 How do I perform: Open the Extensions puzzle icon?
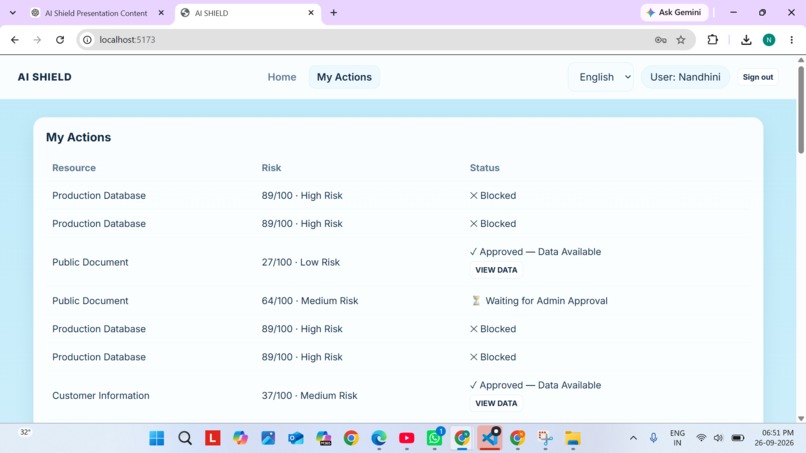(x=712, y=40)
